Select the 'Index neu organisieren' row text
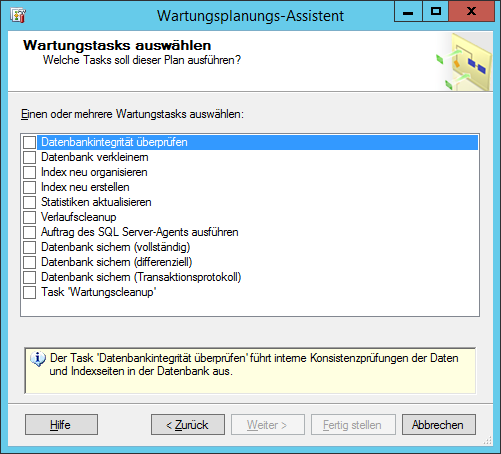Viewport: 501px width, 454px height. (94, 172)
